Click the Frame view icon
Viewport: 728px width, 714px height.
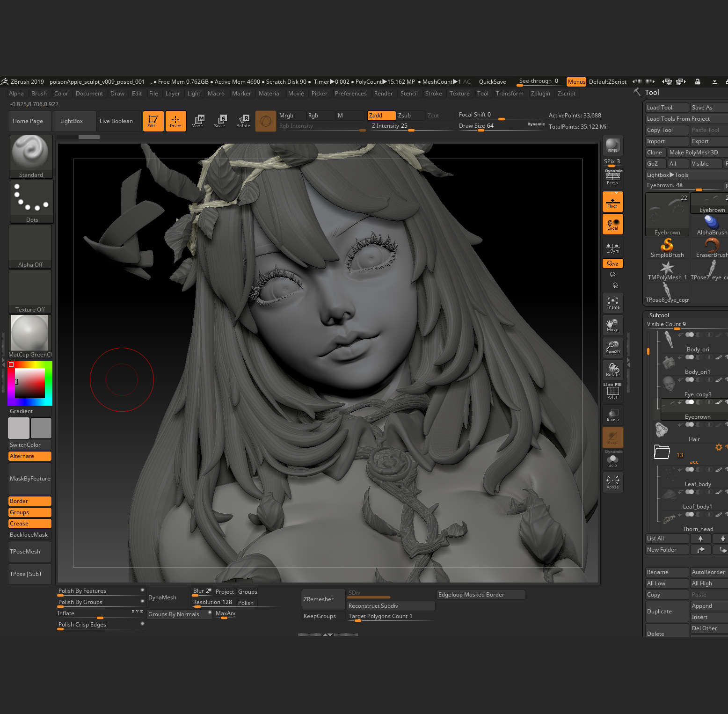pyautogui.click(x=612, y=303)
